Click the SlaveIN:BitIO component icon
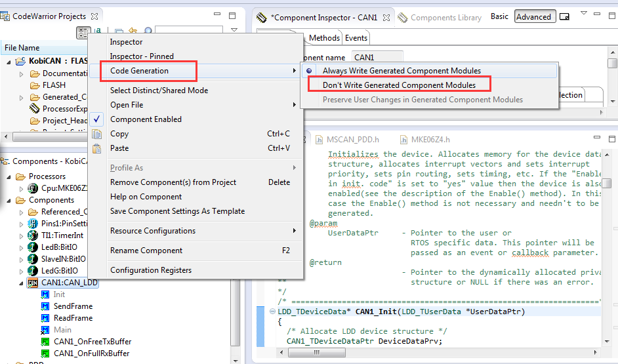Screen dimensions: 618x364 [33, 259]
